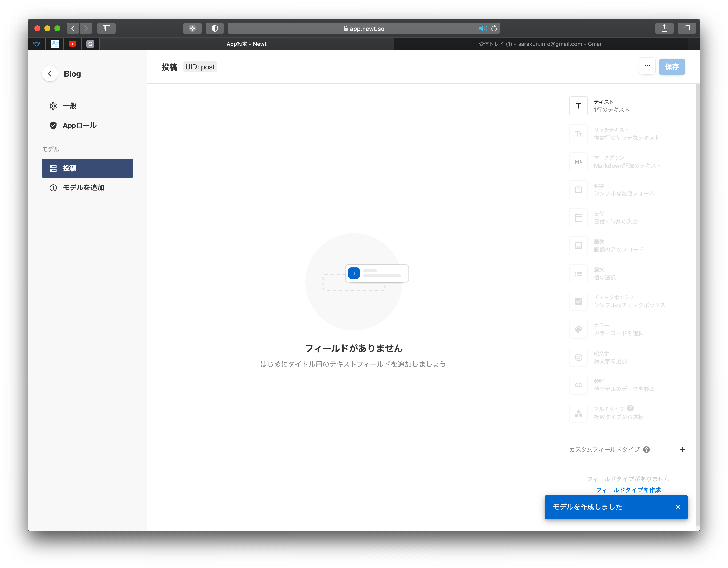Viewport: 728px width, 568px height.
Task: Dismiss the モデルを作成しました notification
Action: click(678, 507)
